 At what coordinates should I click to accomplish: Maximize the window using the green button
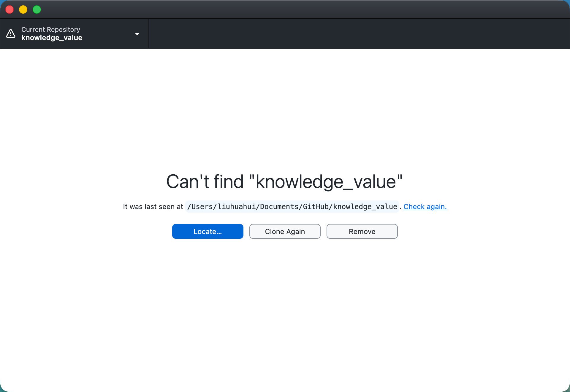point(37,10)
